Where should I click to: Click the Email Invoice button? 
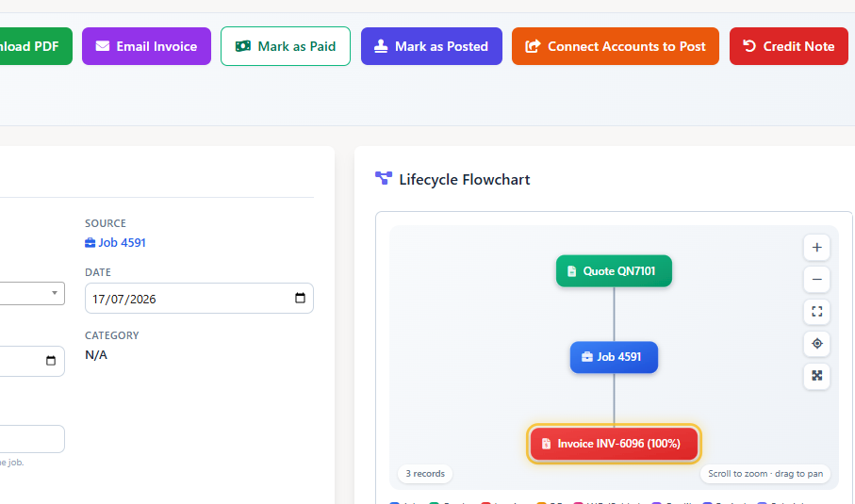pyautogui.click(x=146, y=46)
